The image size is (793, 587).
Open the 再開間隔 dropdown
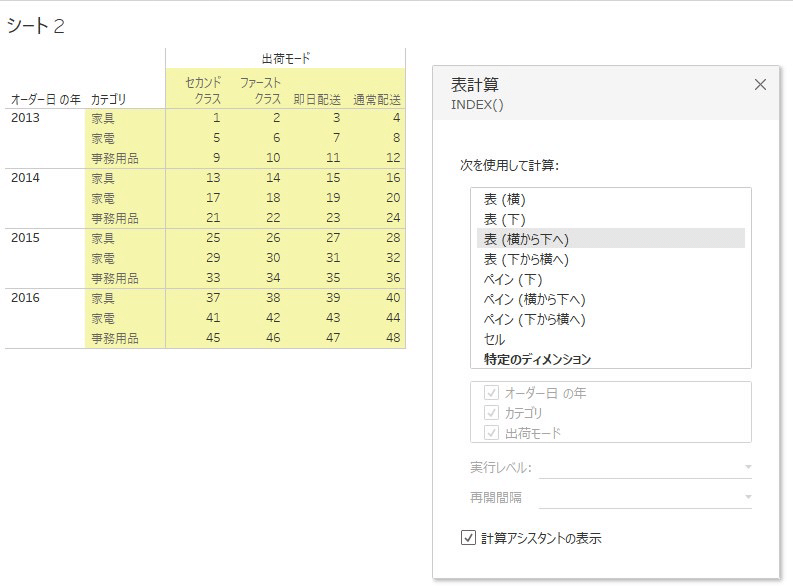tap(645, 498)
